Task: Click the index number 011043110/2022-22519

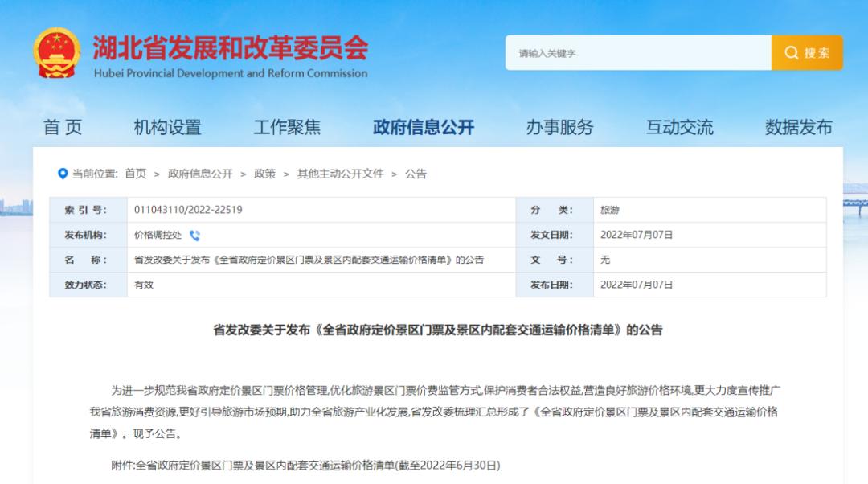Action: pyautogui.click(x=188, y=210)
